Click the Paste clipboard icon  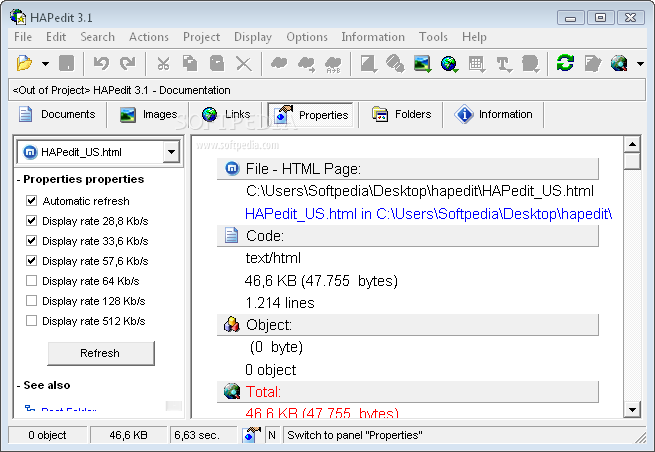(217, 63)
